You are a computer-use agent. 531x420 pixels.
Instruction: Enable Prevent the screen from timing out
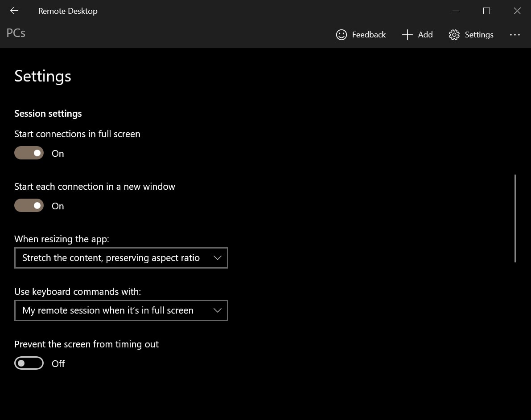point(29,363)
